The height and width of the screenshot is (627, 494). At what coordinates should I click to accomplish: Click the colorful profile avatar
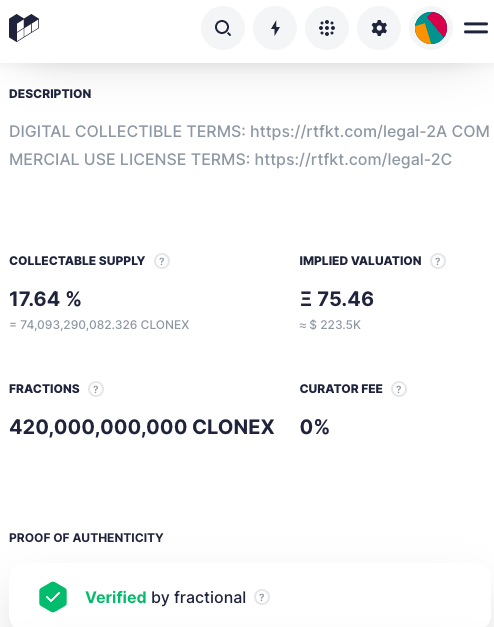pyautogui.click(x=431, y=28)
